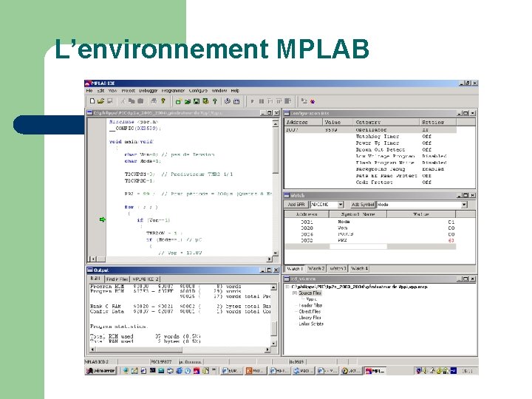Switch to the Watch 4 tab

(359, 268)
